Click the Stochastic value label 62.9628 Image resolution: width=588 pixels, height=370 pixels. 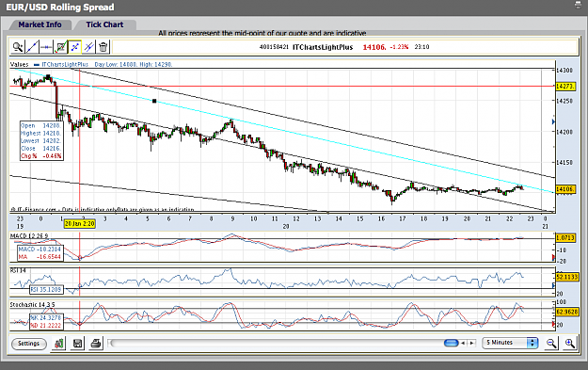[566, 312]
